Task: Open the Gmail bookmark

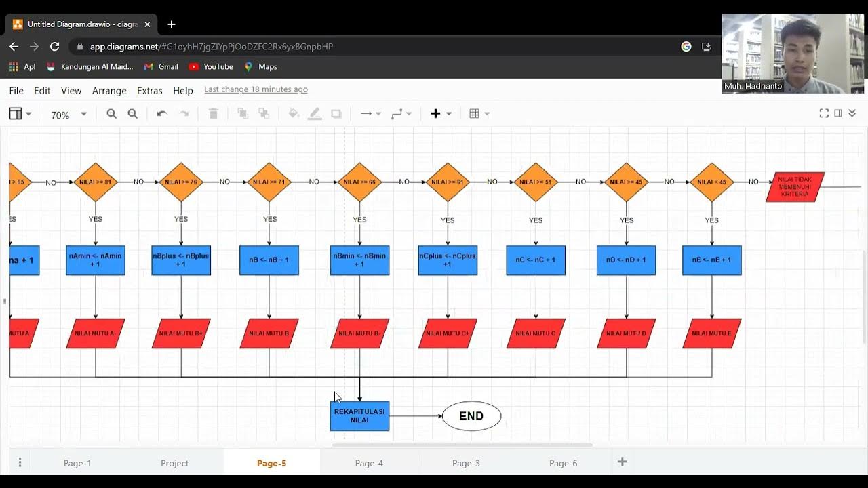Action: (x=161, y=66)
